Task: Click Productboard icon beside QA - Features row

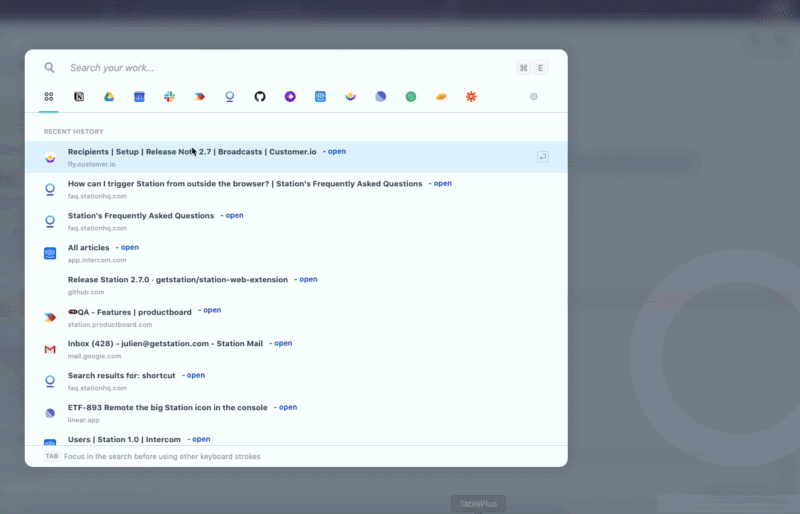Action: (x=50, y=317)
